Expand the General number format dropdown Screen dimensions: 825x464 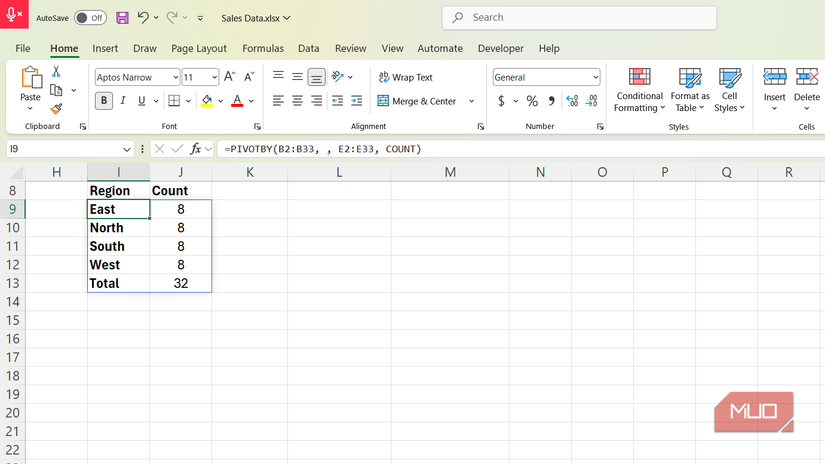(595, 77)
